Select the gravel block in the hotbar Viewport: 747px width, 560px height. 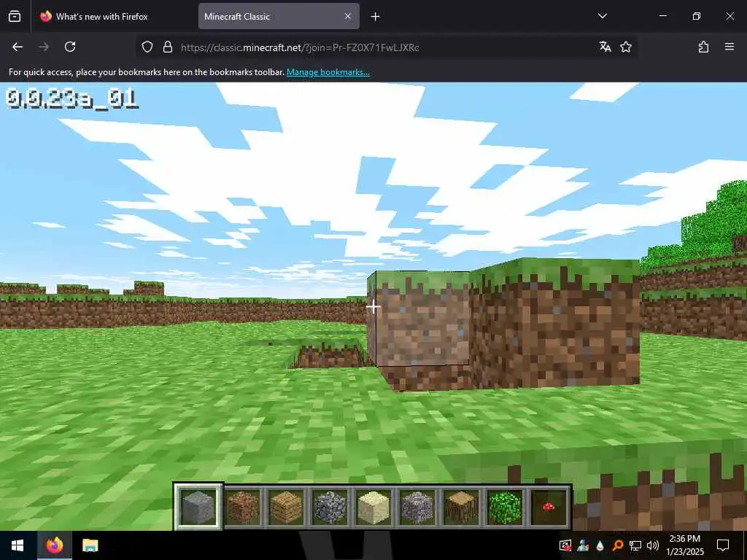pyautogui.click(x=417, y=507)
